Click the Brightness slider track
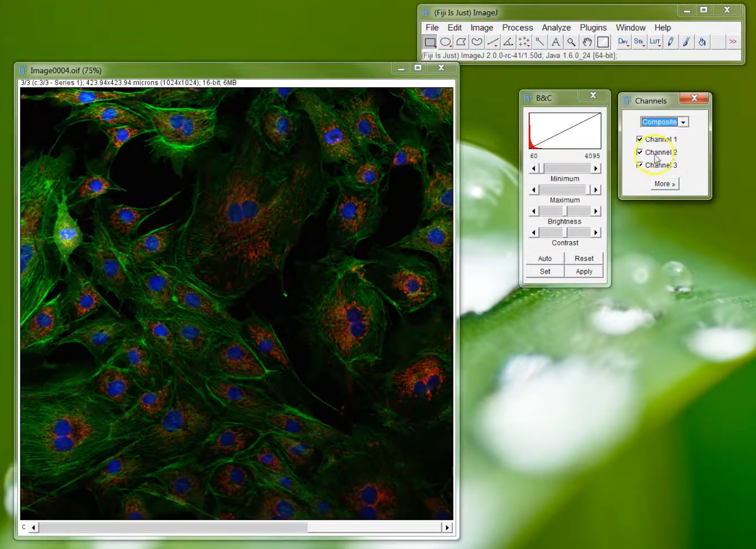Image resolution: width=756 pixels, height=549 pixels. coord(564,211)
